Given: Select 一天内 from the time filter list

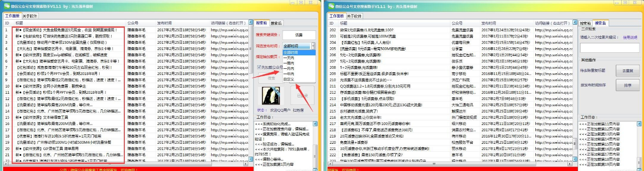Looking at the screenshot, I should [x=288, y=58].
